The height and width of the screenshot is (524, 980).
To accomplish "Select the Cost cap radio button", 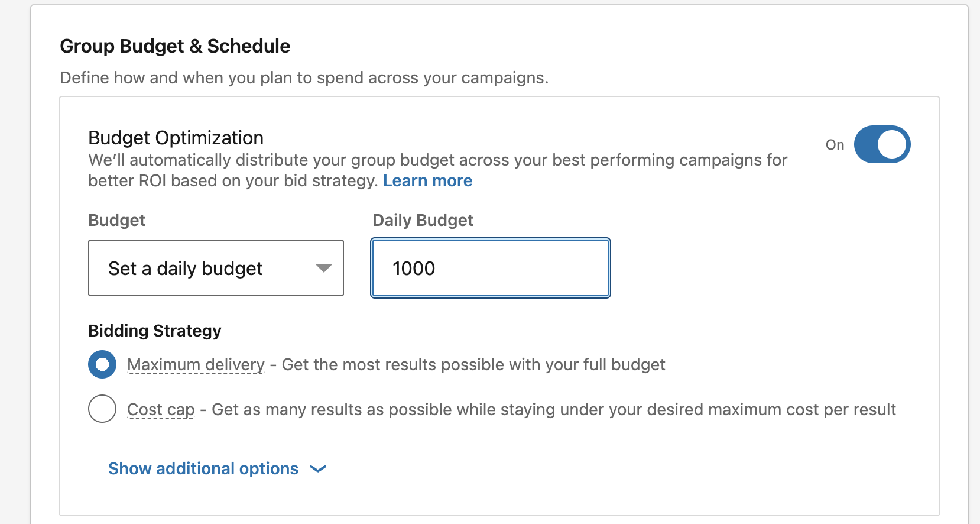I will [x=102, y=409].
